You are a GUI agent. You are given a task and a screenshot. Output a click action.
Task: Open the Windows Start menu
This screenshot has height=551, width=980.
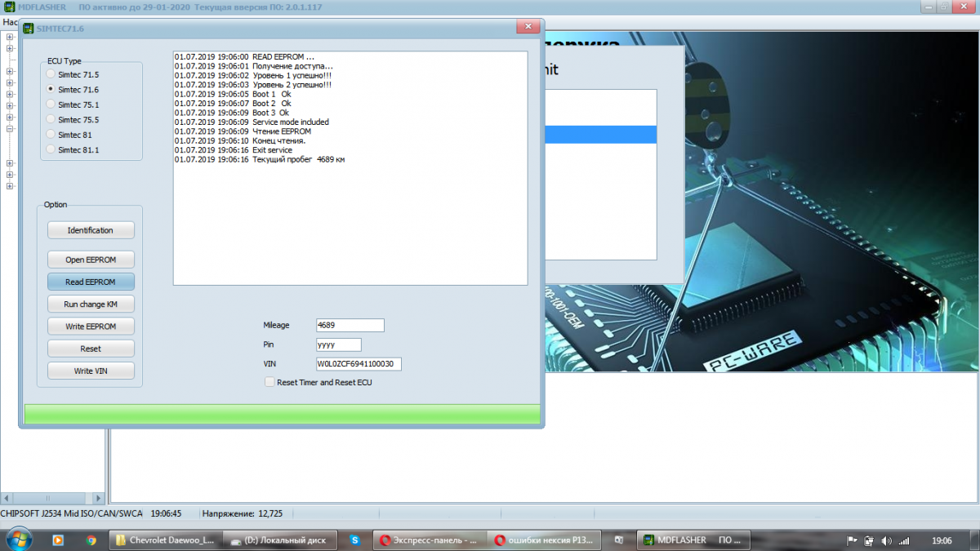18,539
